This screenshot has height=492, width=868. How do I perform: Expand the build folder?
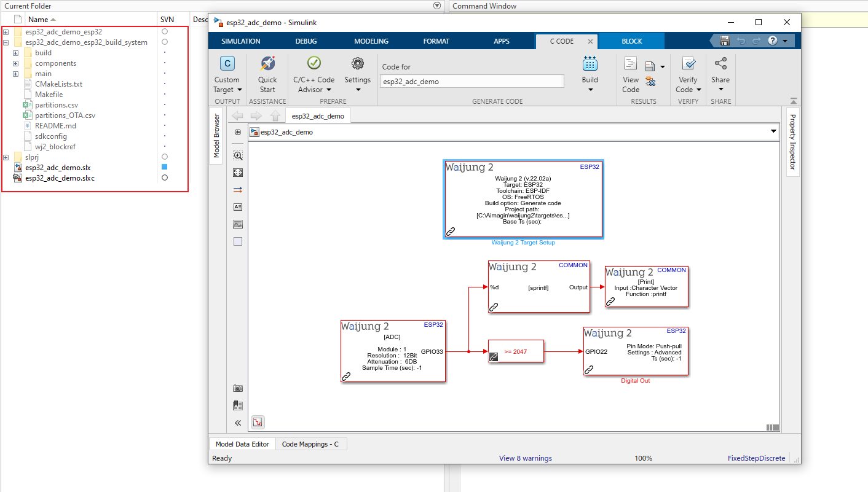(x=15, y=53)
